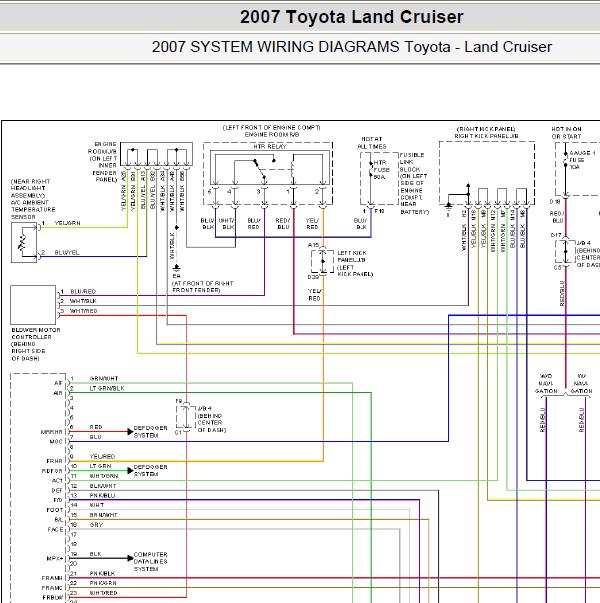The image size is (600, 603).
Task: Click the BLU/RED label at blower controller
Action: point(83,292)
